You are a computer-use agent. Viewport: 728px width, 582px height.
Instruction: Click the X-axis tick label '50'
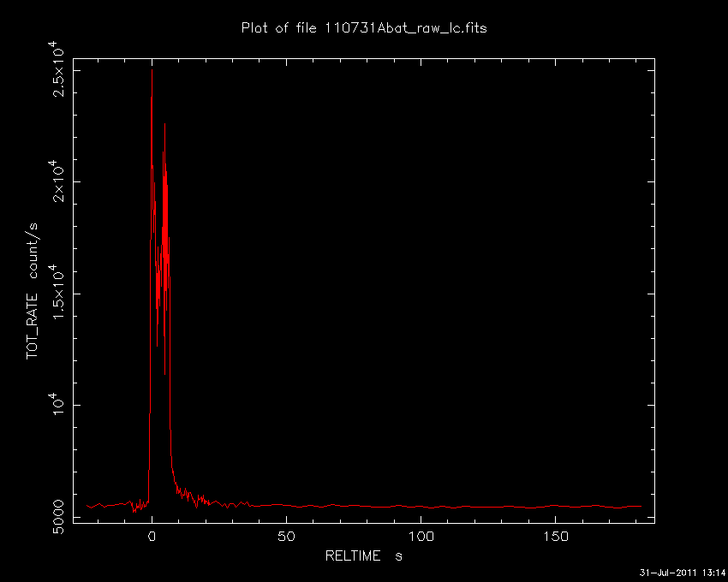coord(286,537)
